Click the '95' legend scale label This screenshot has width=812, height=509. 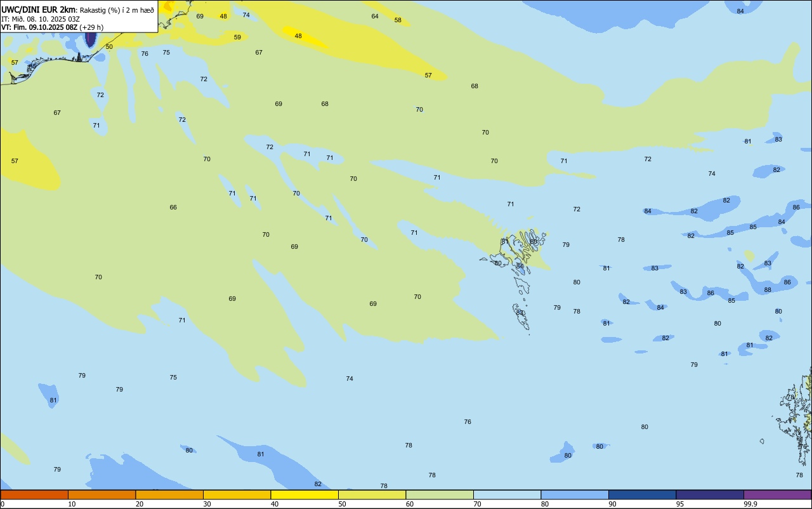click(680, 504)
